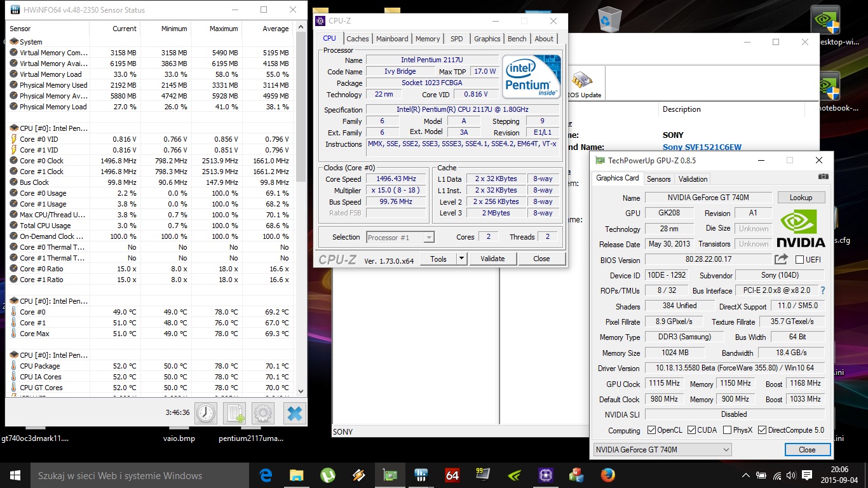The height and width of the screenshot is (488, 868).
Task: Click the HWiNFO scrollbar down arrow
Action: click(301, 391)
